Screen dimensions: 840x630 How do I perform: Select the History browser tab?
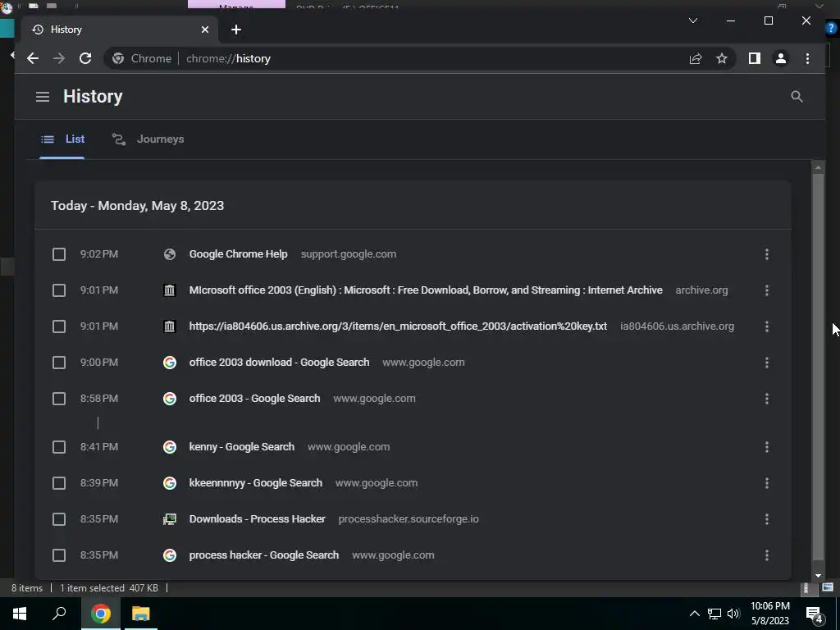pos(120,30)
